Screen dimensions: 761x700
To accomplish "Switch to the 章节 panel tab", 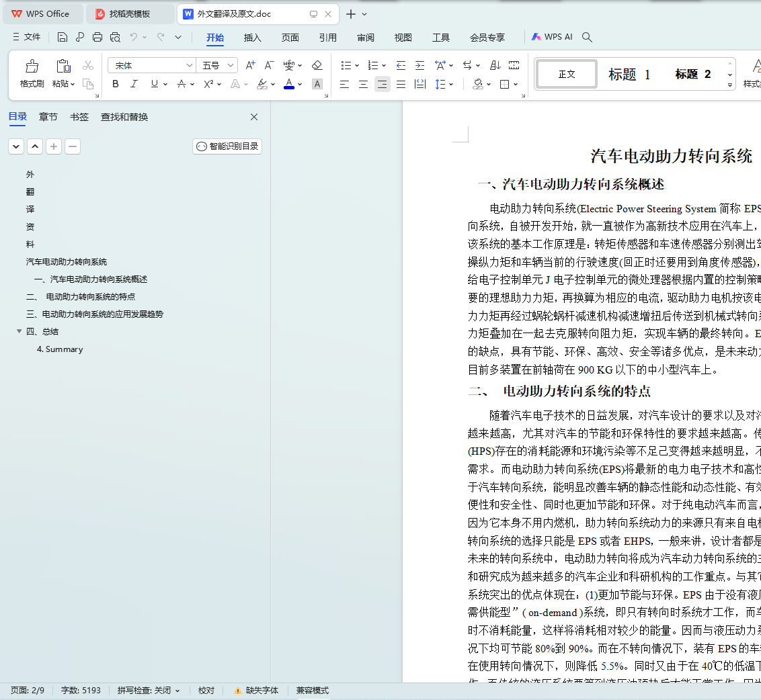I will pos(48,117).
